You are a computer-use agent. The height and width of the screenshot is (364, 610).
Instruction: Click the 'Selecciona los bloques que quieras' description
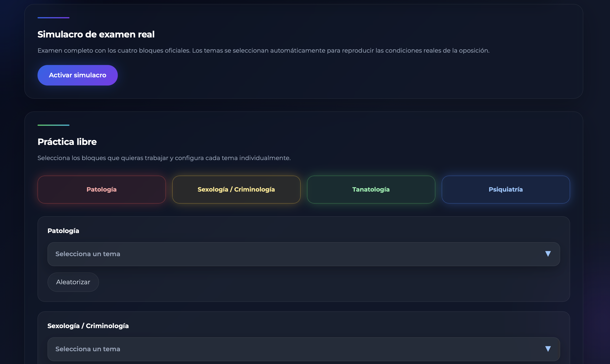[164, 158]
